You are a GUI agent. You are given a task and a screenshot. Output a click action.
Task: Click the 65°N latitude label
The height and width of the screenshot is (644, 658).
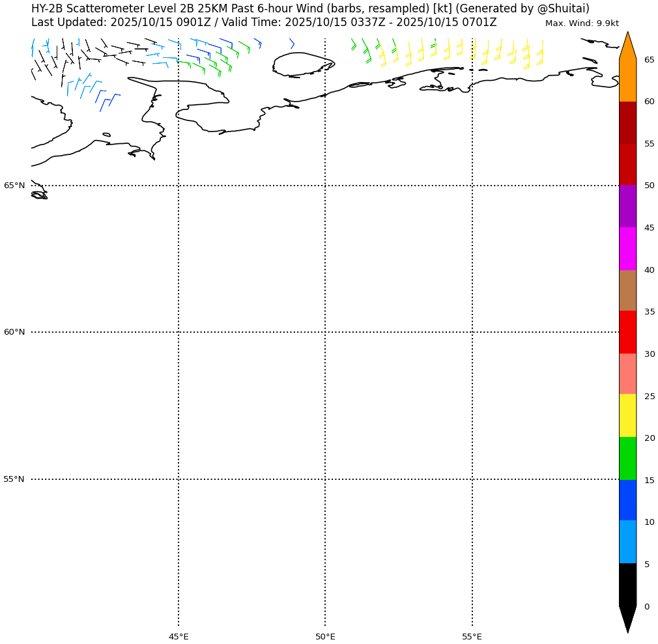(x=14, y=186)
